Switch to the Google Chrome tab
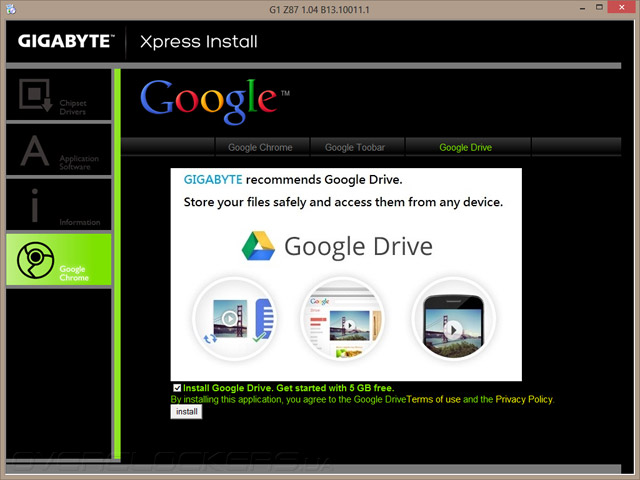 (262, 147)
